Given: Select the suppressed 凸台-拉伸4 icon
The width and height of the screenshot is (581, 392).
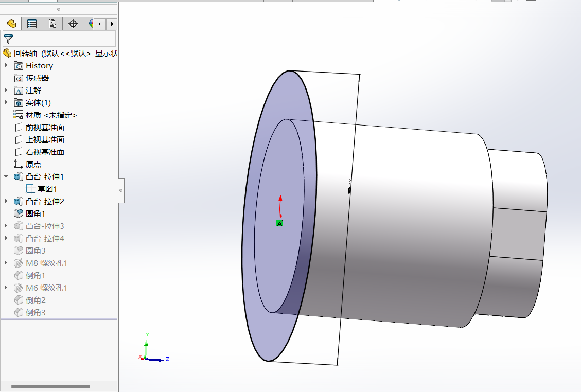Looking at the screenshot, I should [x=18, y=238].
